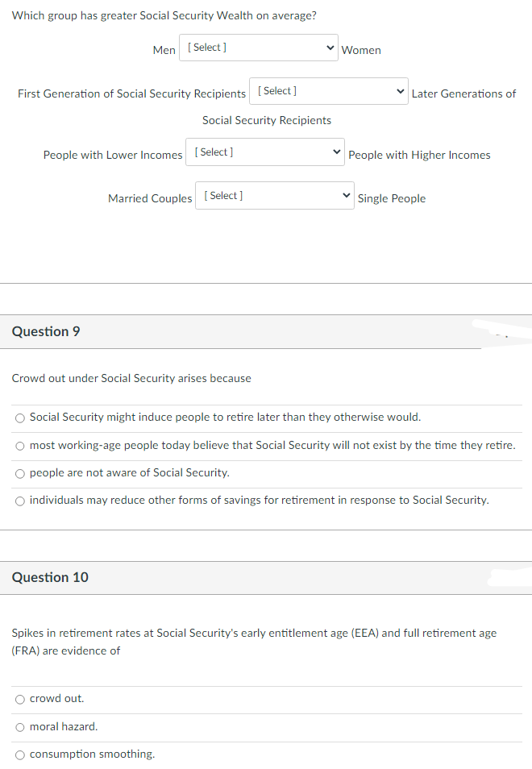Choose 'most working-age people today believe' option
This screenshot has height=769, width=532.
pyautogui.click(x=19, y=446)
